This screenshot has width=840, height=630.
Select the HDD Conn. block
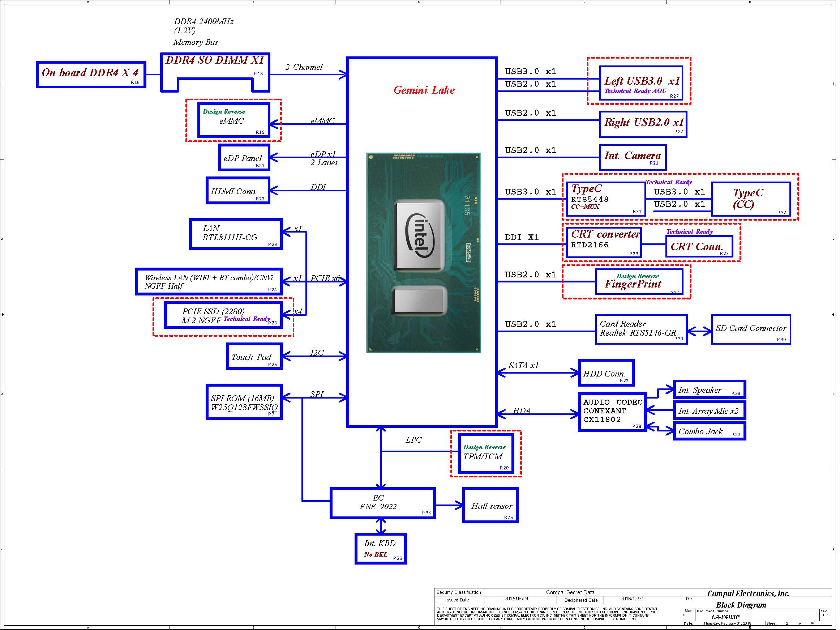click(x=606, y=373)
